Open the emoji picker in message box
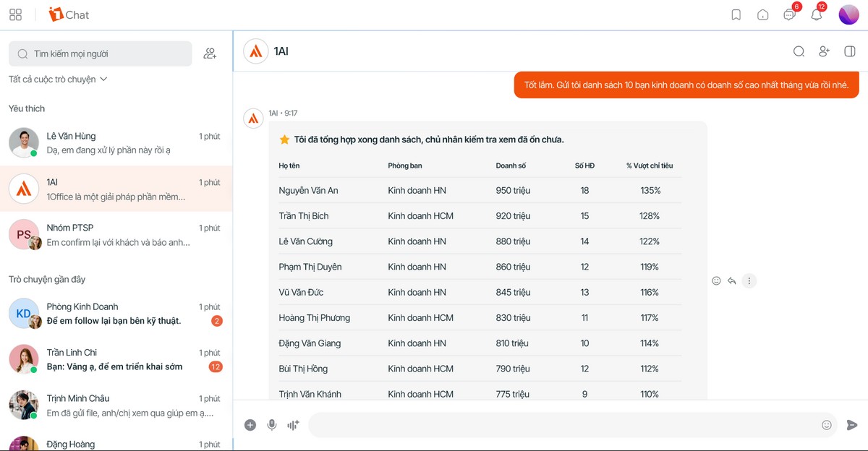The image size is (868, 451). (x=827, y=425)
